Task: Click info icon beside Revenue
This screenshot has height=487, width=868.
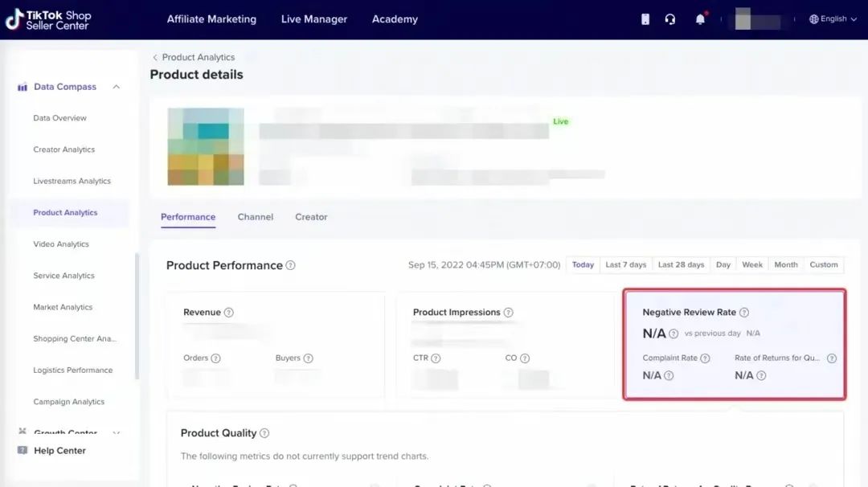Action: pos(229,313)
